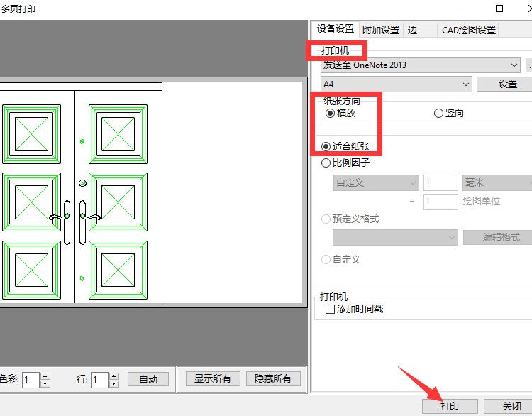Decrease 行 value with down arrow
The image size is (532, 416).
[114, 384]
